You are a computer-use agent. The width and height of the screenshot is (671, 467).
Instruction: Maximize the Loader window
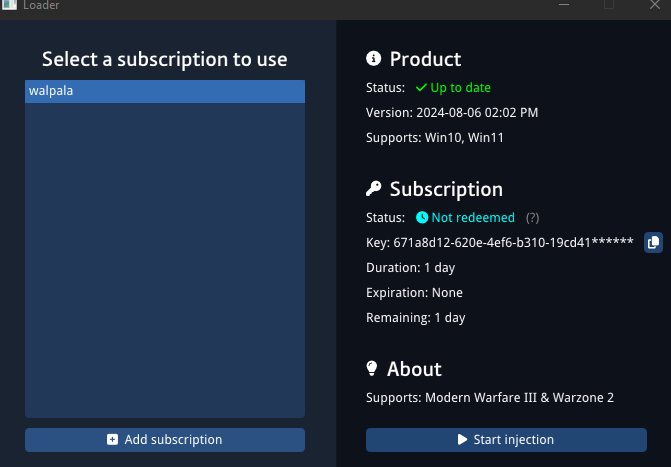pyautogui.click(x=608, y=5)
